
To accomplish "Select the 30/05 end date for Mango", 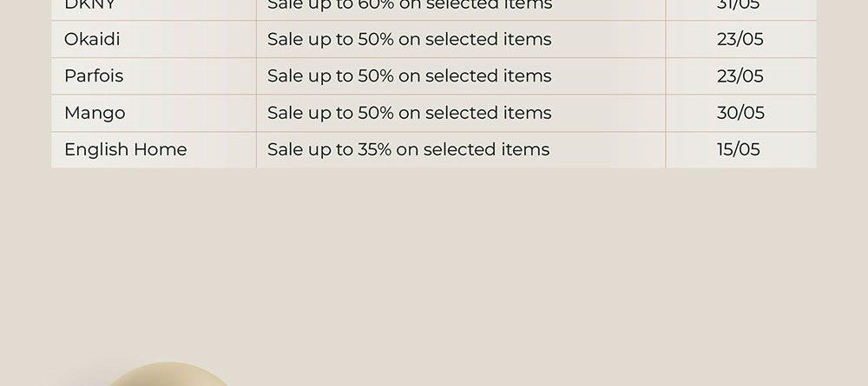I will [740, 113].
